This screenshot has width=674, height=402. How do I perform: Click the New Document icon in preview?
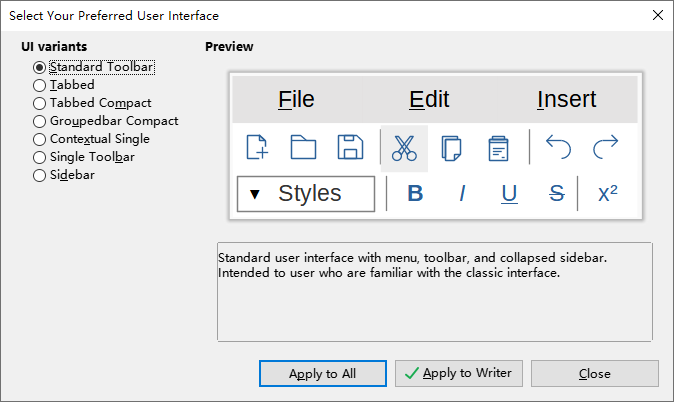pos(257,148)
